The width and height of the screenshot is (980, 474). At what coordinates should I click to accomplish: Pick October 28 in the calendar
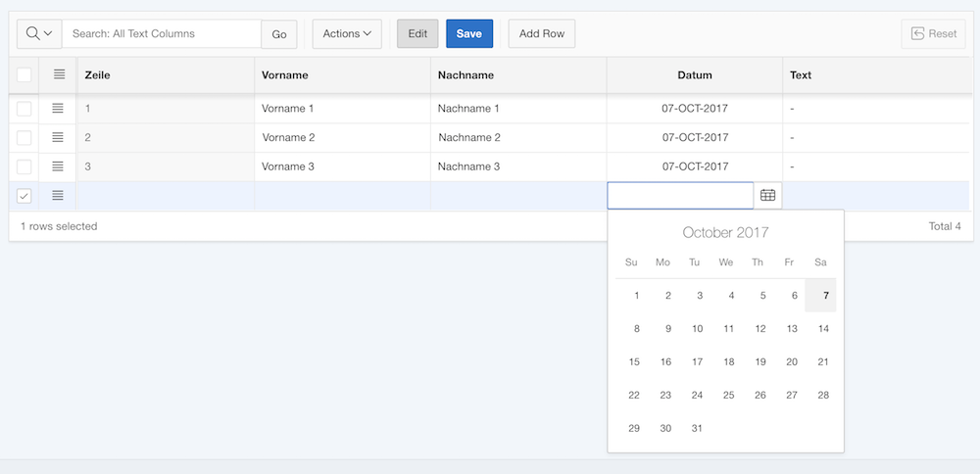(820, 395)
